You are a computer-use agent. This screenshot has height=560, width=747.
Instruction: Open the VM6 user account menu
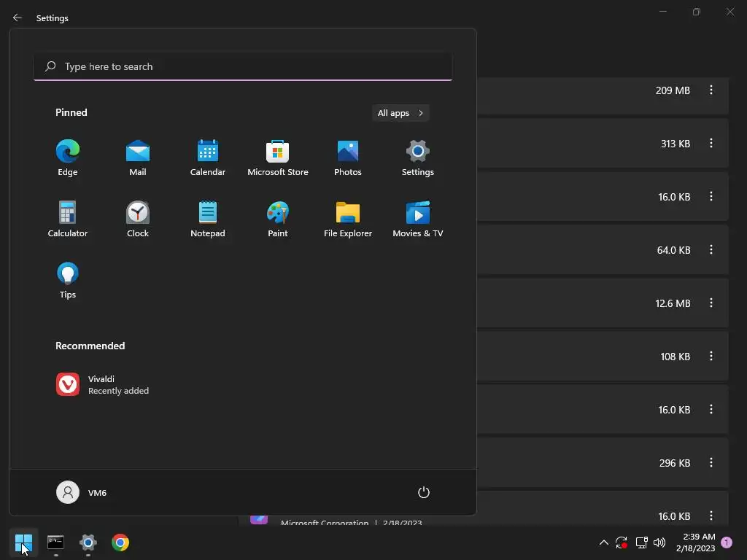(x=82, y=492)
